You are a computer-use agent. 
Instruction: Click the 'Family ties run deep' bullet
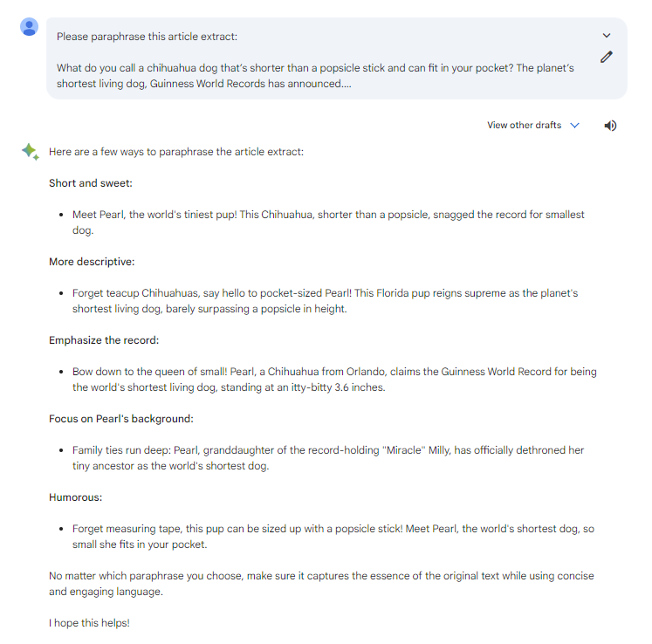(x=328, y=458)
